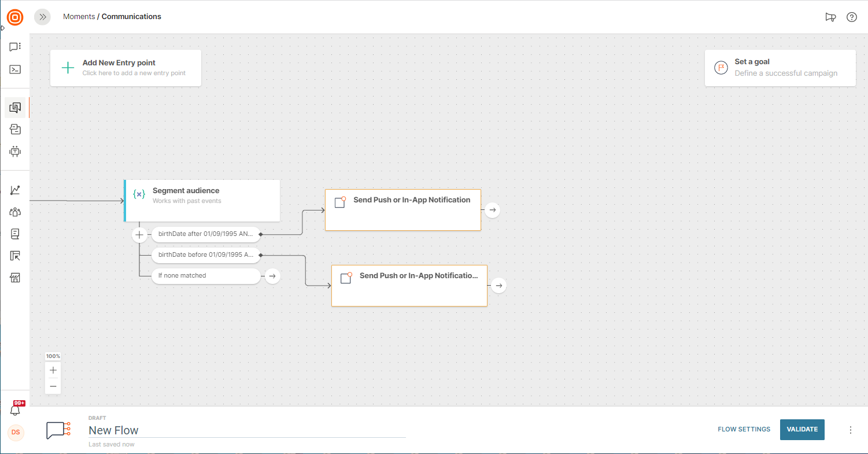
Task: Add a segment with the plus button
Action: pos(139,235)
